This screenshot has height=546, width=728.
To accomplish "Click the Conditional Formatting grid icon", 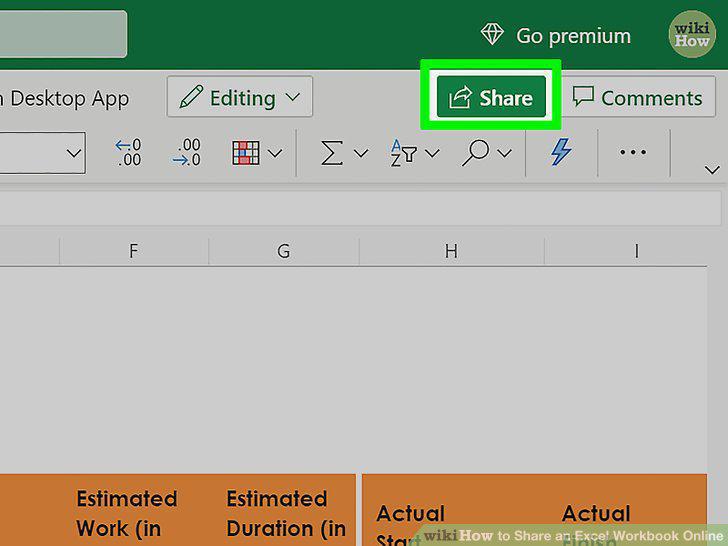I will [x=246, y=153].
